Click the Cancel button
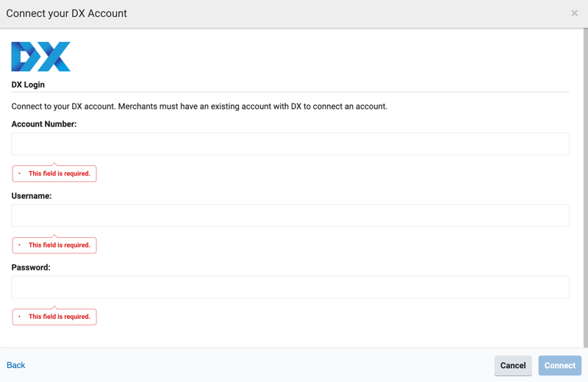This screenshot has width=588, height=382. click(513, 366)
